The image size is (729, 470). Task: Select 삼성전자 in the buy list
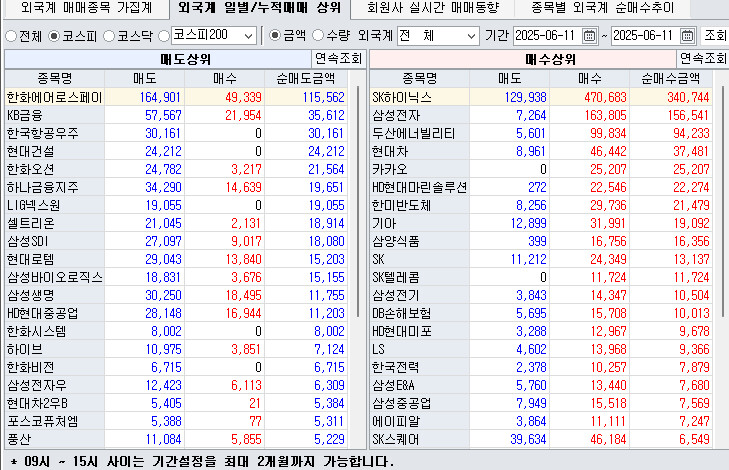396,115
